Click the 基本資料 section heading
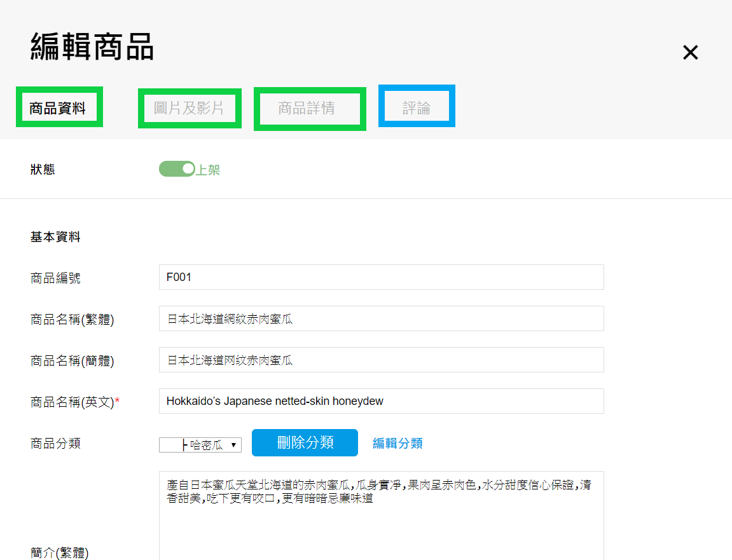The height and width of the screenshot is (560, 732). [x=55, y=238]
